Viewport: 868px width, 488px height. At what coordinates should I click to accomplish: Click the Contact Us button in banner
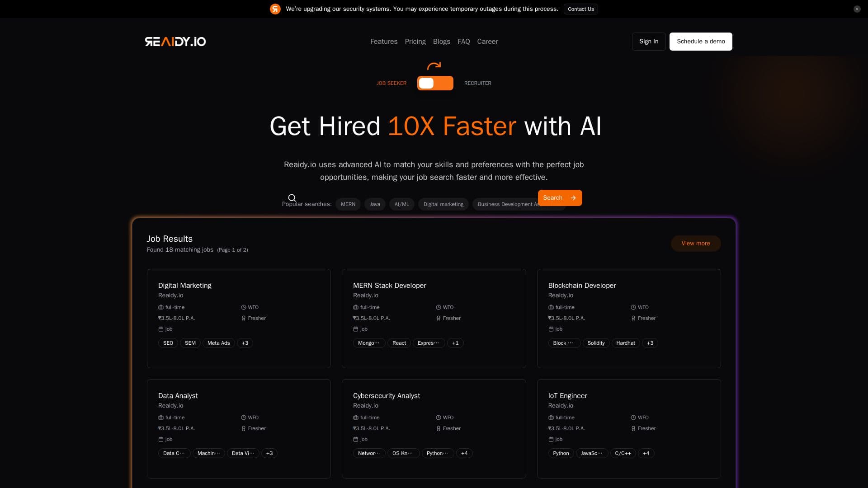tap(581, 9)
